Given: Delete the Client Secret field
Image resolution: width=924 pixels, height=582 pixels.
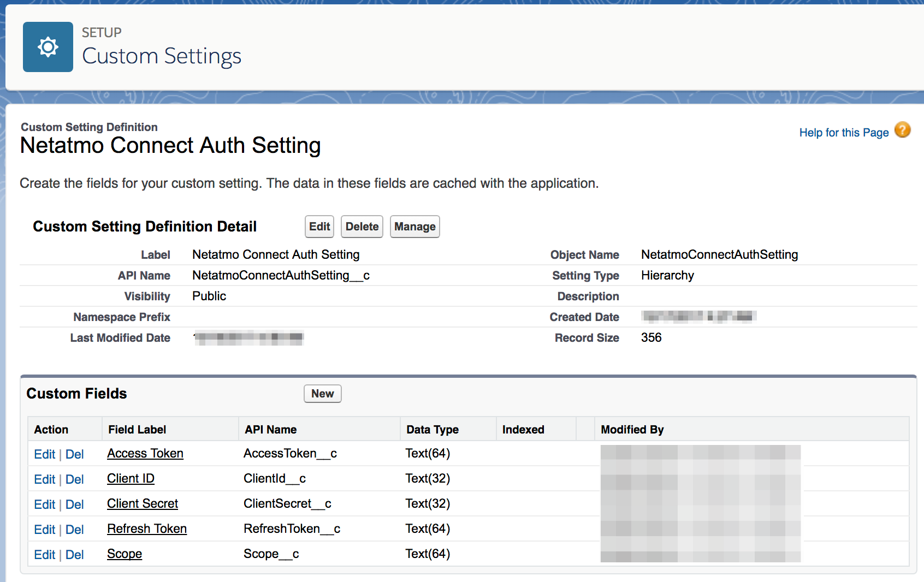Looking at the screenshot, I should [x=75, y=504].
